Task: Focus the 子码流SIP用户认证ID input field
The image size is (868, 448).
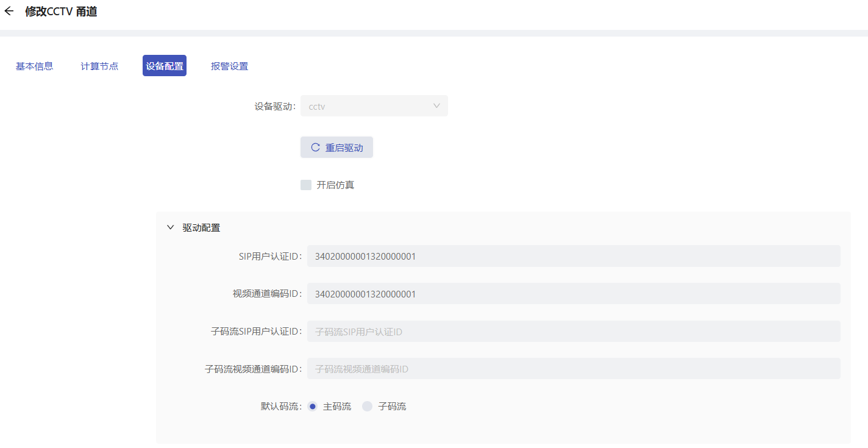Action: (574, 332)
